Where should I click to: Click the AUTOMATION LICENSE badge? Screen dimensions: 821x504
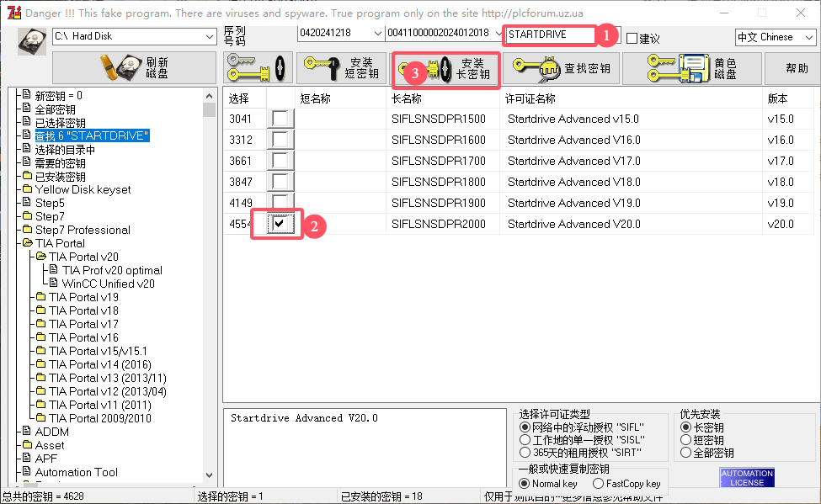click(746, 478)
